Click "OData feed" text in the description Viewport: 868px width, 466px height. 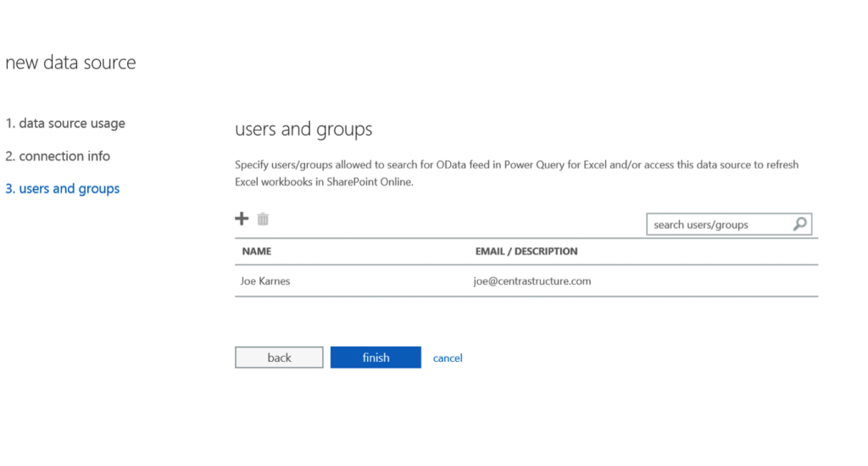[455, 165]
